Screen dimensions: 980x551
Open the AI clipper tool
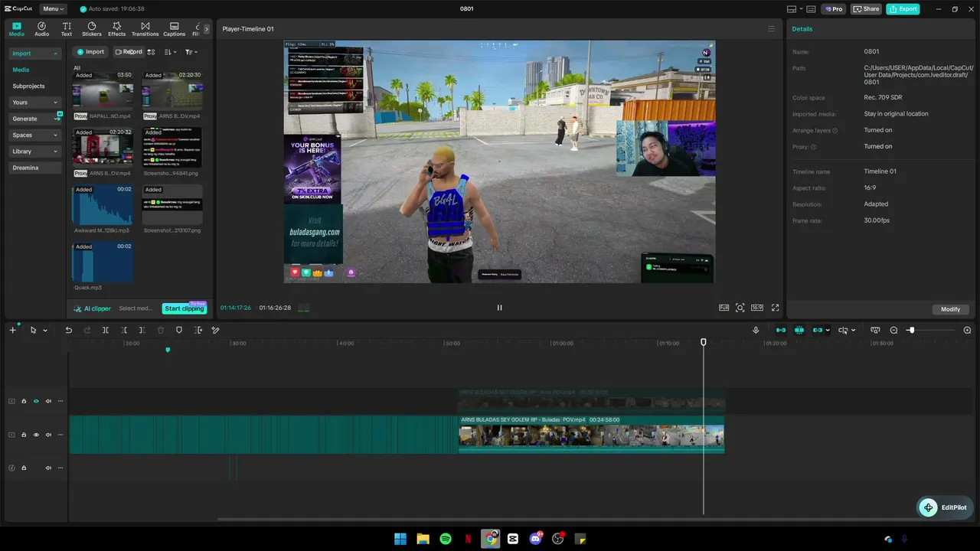tap(92, 308)
